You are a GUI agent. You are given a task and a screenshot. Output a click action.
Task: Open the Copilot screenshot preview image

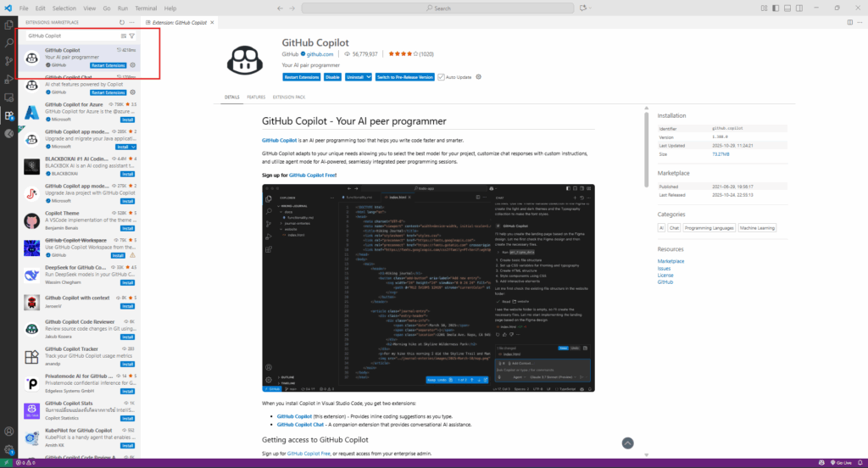(428, 288)
